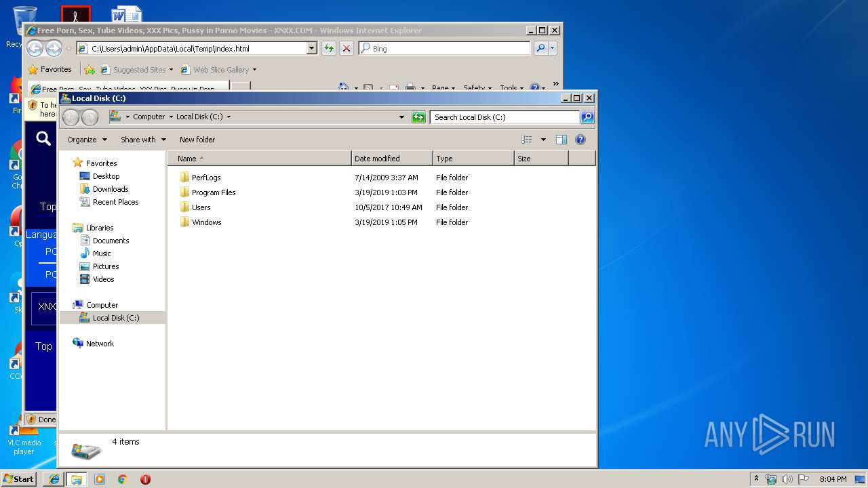
Task: Click the Back button in Explorer window
Action: pos(71,117)
